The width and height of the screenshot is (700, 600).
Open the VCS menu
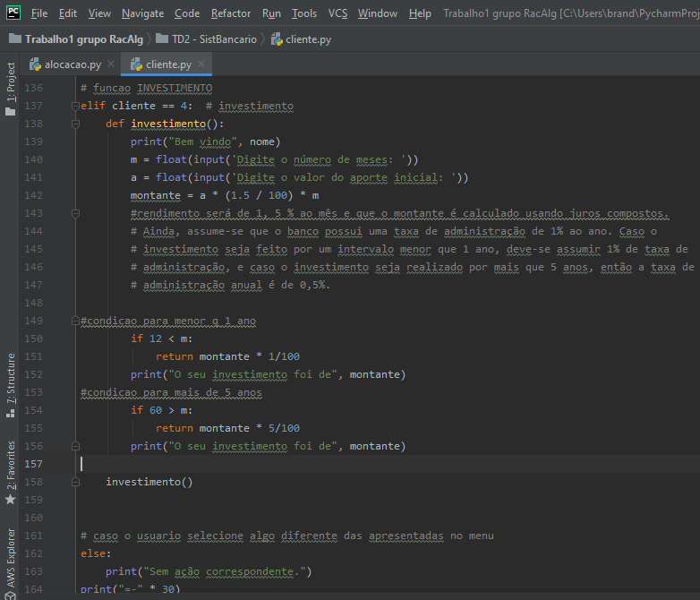coord(337,13)
